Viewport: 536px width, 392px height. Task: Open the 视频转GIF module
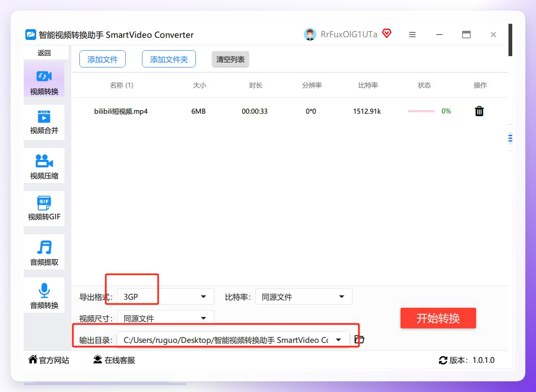click(x=44, y=208)
